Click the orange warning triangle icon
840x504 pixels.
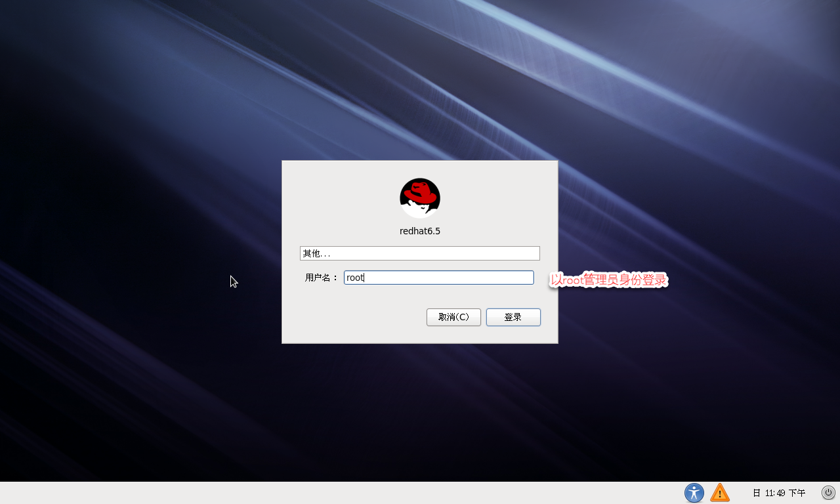tap(720, 492)
